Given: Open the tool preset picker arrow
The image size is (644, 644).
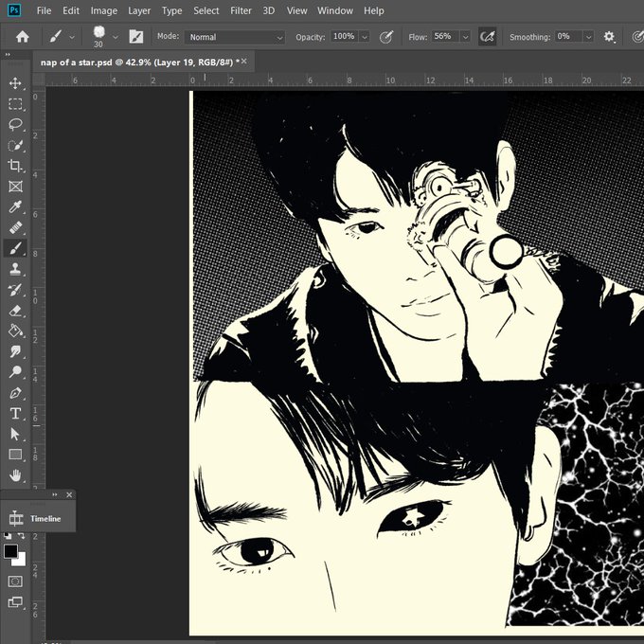Looking at the screenshot, I should [72, 37].
